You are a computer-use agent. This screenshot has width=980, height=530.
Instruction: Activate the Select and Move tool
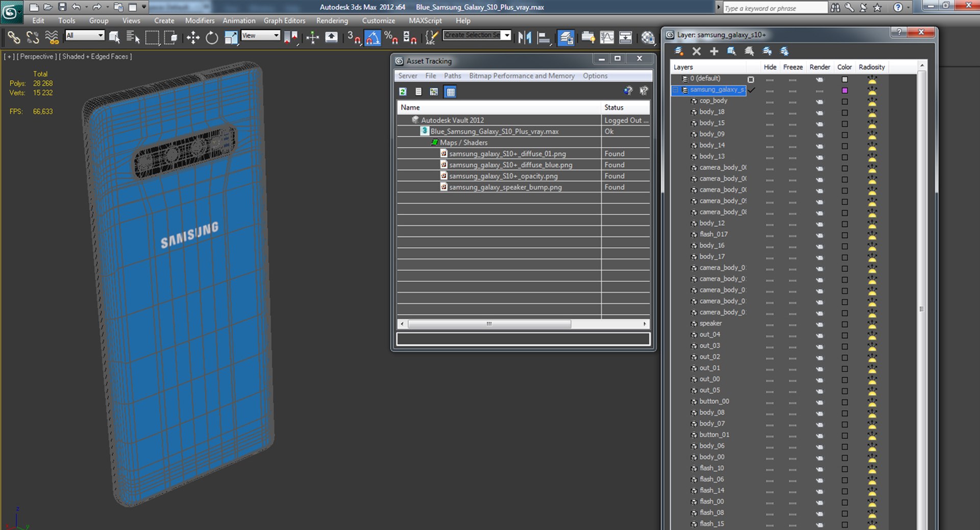193,37
